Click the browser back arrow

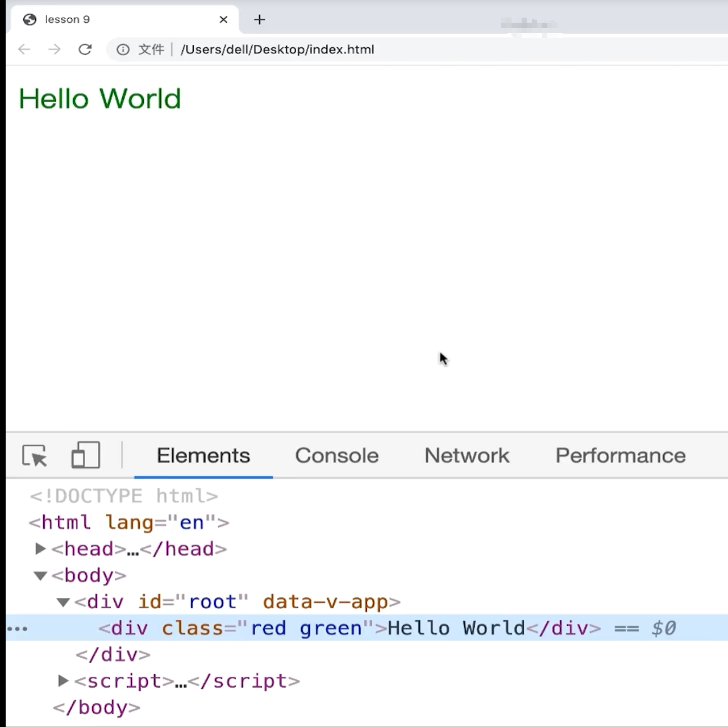pyautogui.click(x=24, y=49)
